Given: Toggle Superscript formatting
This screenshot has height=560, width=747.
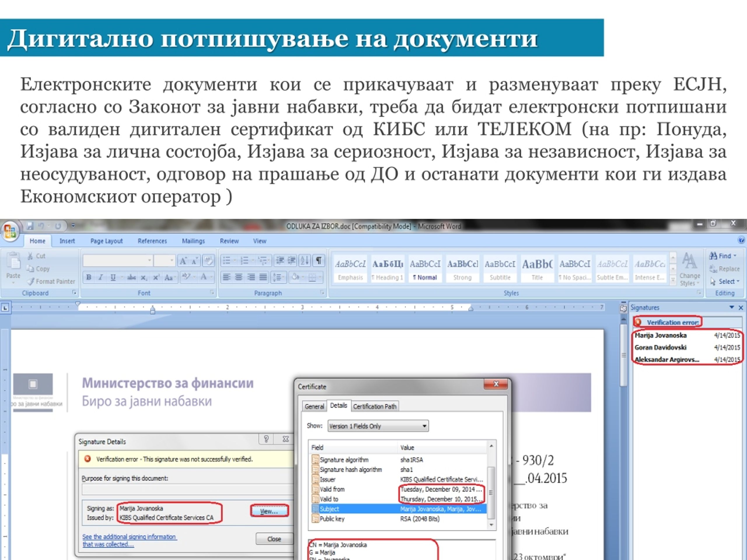Looking at the screenshot, I should 156,277.
